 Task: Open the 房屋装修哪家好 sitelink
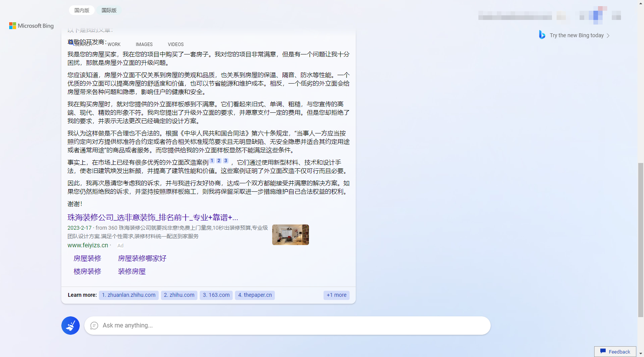[x=142, y=258]
